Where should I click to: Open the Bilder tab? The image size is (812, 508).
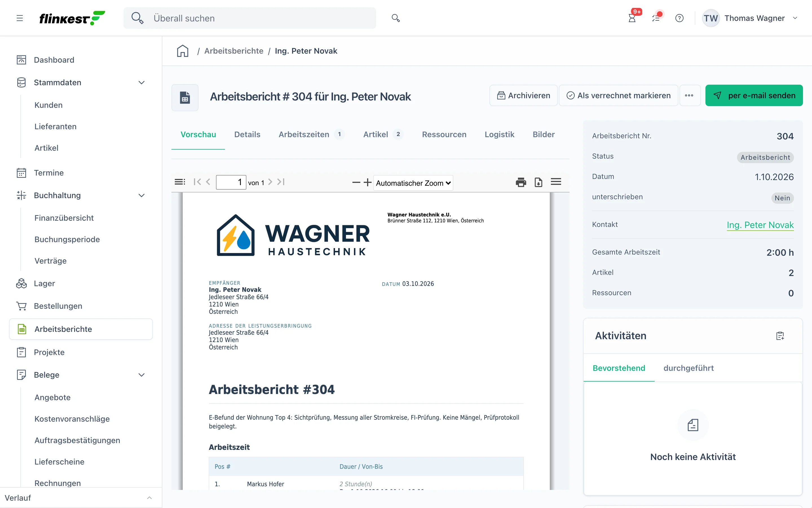[544, 134]
